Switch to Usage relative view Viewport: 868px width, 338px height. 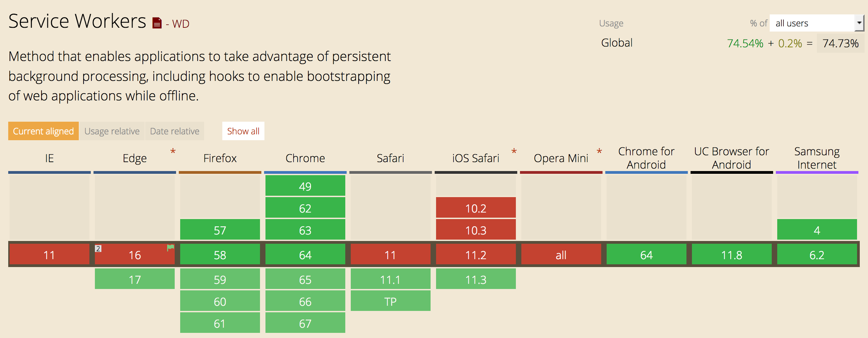112,131
